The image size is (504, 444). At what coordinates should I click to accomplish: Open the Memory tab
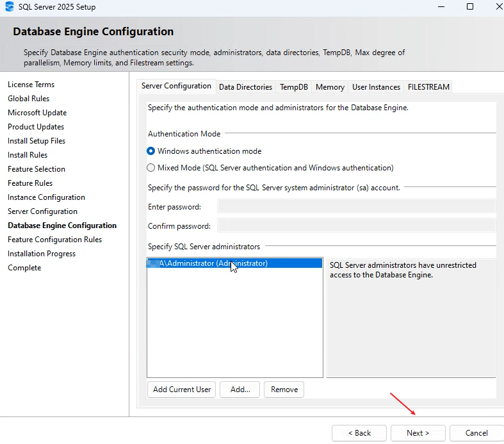pos(330,87)
